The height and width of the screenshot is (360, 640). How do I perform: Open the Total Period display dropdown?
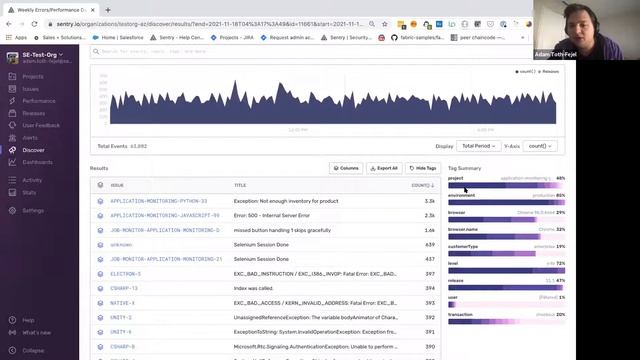478,146
